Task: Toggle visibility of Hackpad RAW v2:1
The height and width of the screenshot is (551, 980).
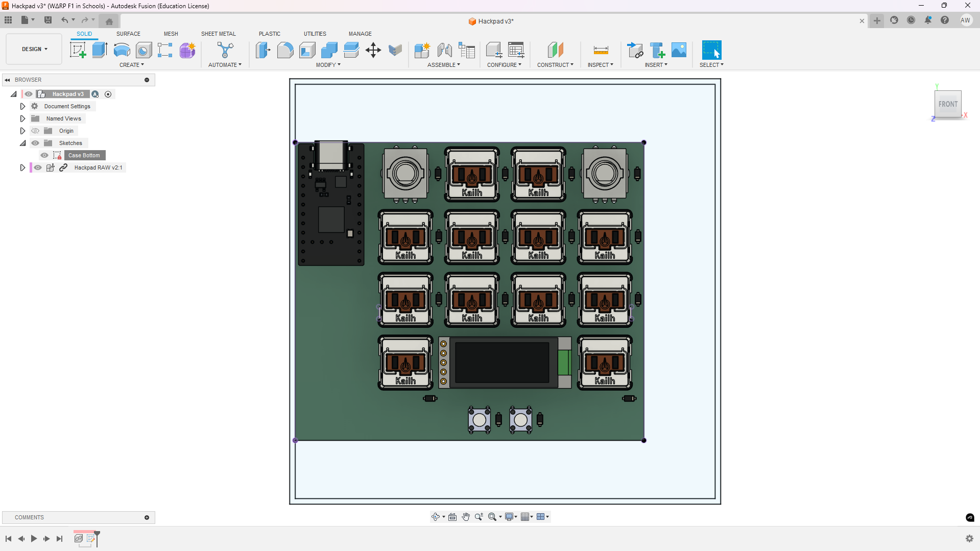Action: point(38,167)
